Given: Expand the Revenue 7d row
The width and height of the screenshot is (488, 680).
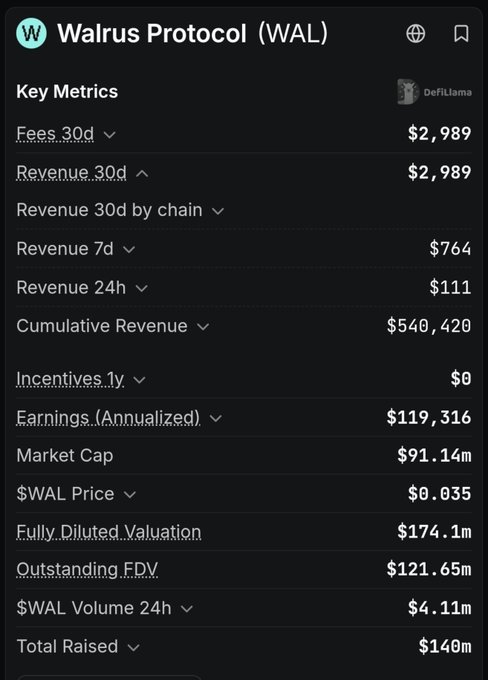Looking at the screenshot, I should [x=129, y=250].
